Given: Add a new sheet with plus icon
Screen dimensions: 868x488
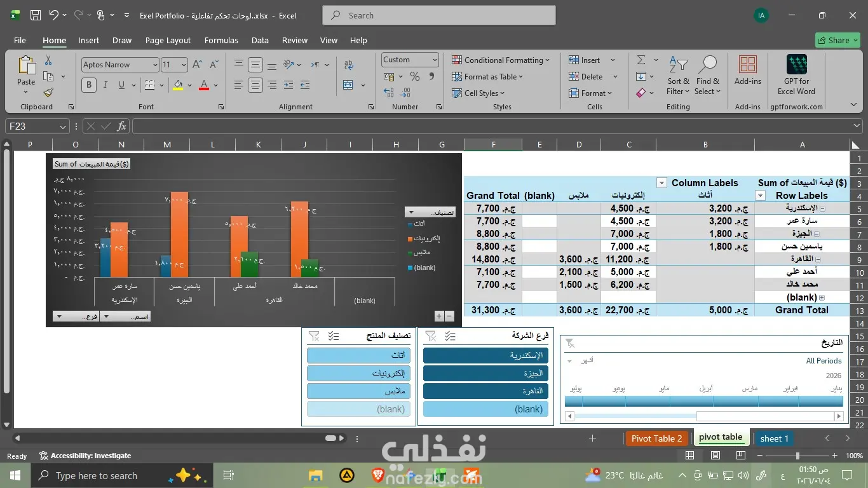Looking at the screenshot, I should (x=592, y=438).
